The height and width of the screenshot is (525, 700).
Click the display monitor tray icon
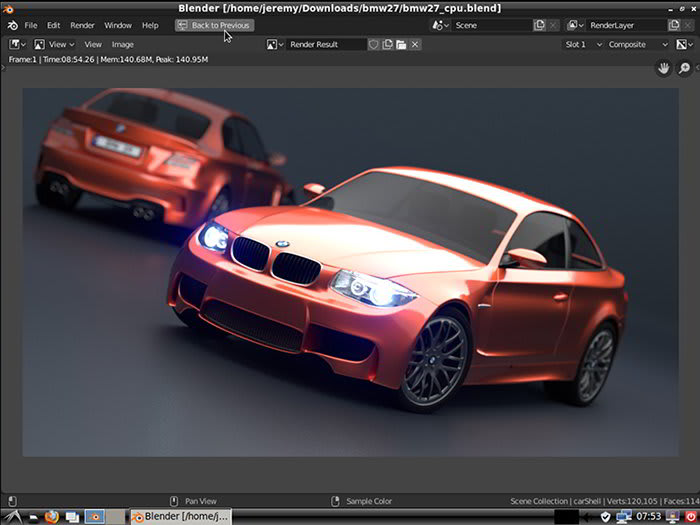pyautogui.click(x=672, y=517)
